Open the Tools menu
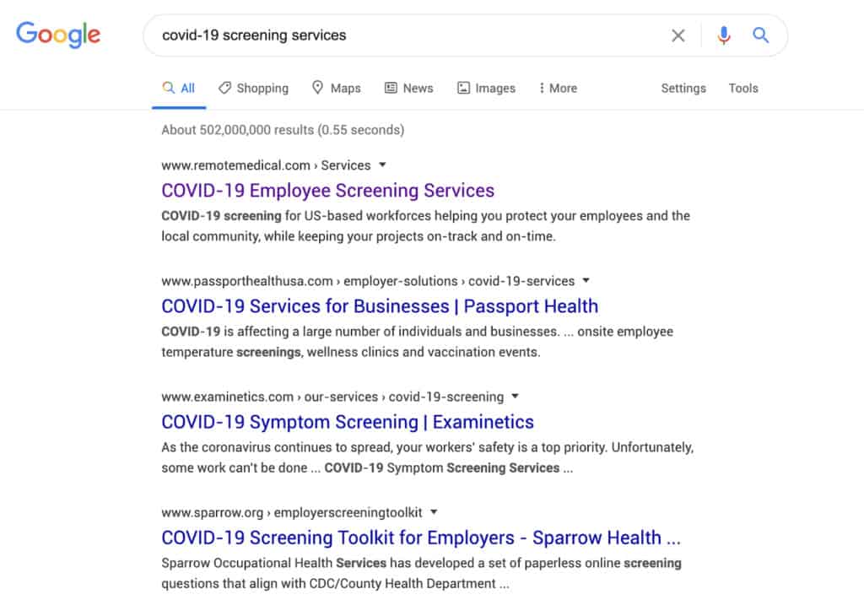This screenshot has height=616, width=864. click(742, 88)
